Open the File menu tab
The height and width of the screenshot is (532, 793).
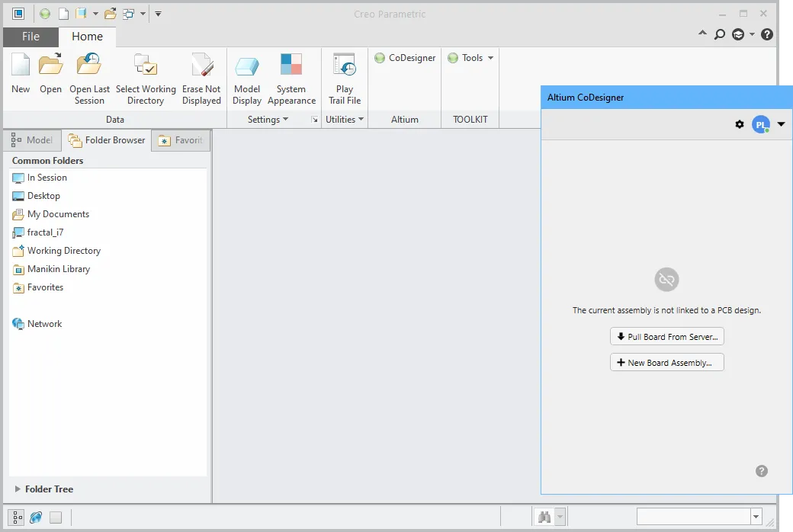[30, 37]
